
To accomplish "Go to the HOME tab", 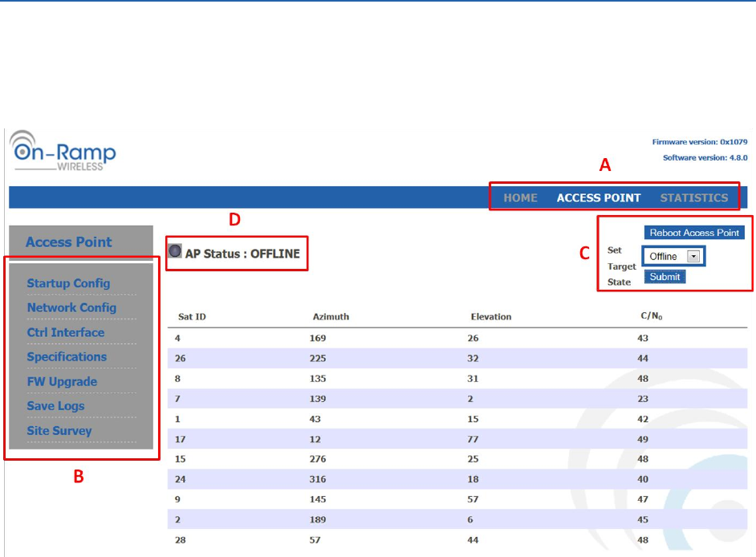I will click(x=520, y=197).
